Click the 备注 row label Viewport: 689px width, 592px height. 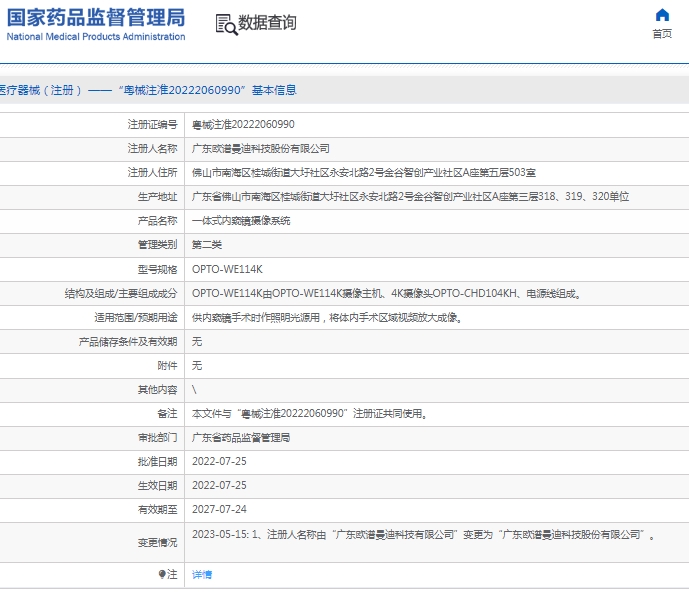pos(167,414)
